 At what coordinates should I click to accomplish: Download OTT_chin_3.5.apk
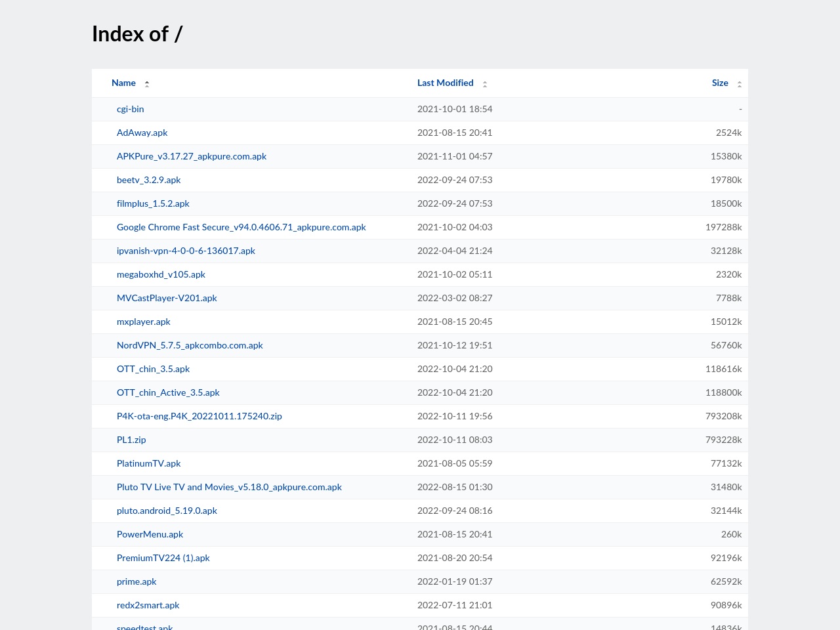(153, 369)
